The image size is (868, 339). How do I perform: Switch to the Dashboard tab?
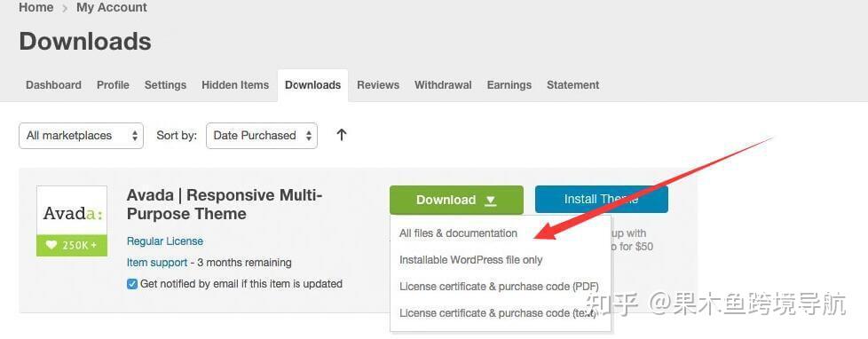(x=54, y=85)
